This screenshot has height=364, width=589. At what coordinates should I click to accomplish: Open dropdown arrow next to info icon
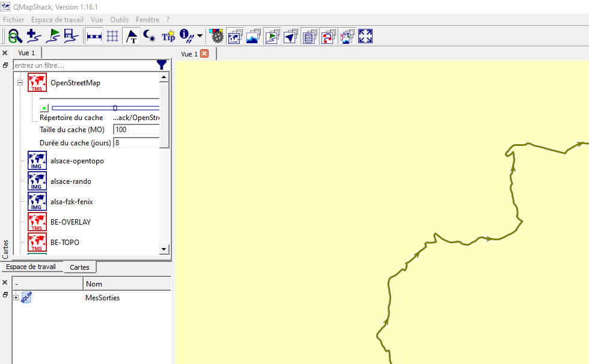200,36
